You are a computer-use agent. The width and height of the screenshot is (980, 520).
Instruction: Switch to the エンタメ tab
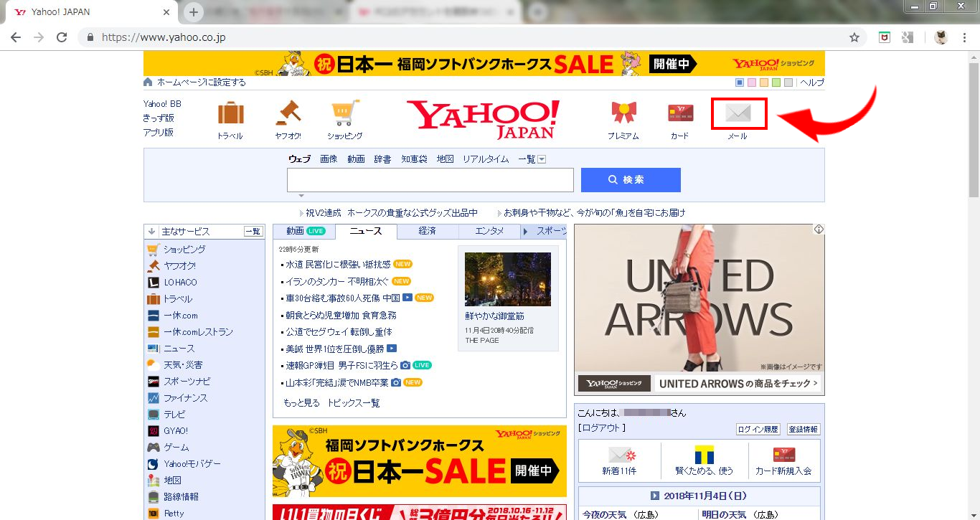(489, 231)
